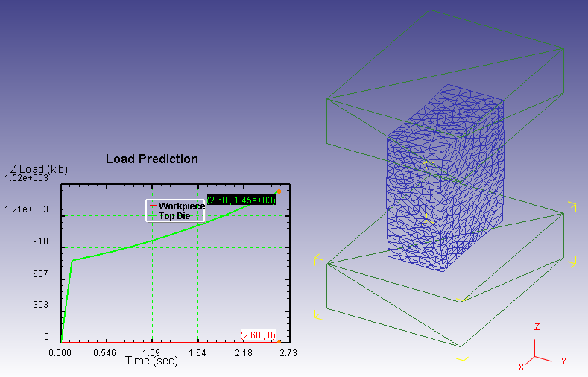588x377 pixels.
Task: Click the red Z axis label of the triad
Action: [x=537, y=327]
